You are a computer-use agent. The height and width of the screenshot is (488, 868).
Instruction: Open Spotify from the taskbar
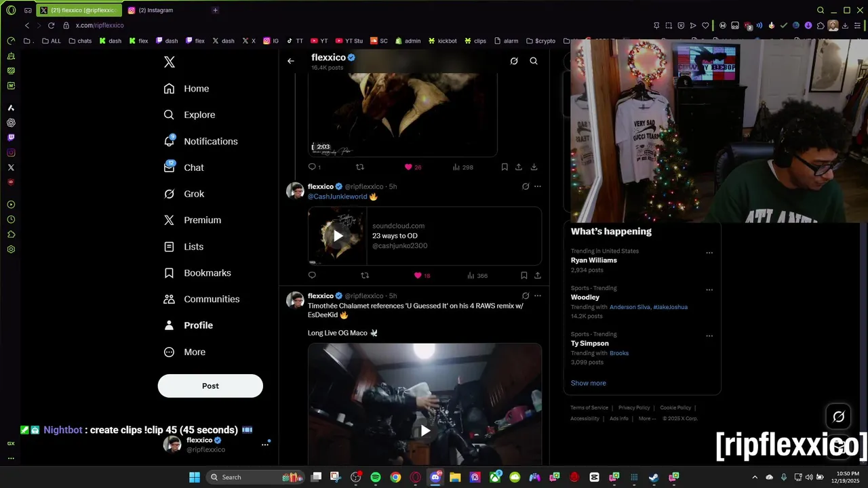point(376,477)
